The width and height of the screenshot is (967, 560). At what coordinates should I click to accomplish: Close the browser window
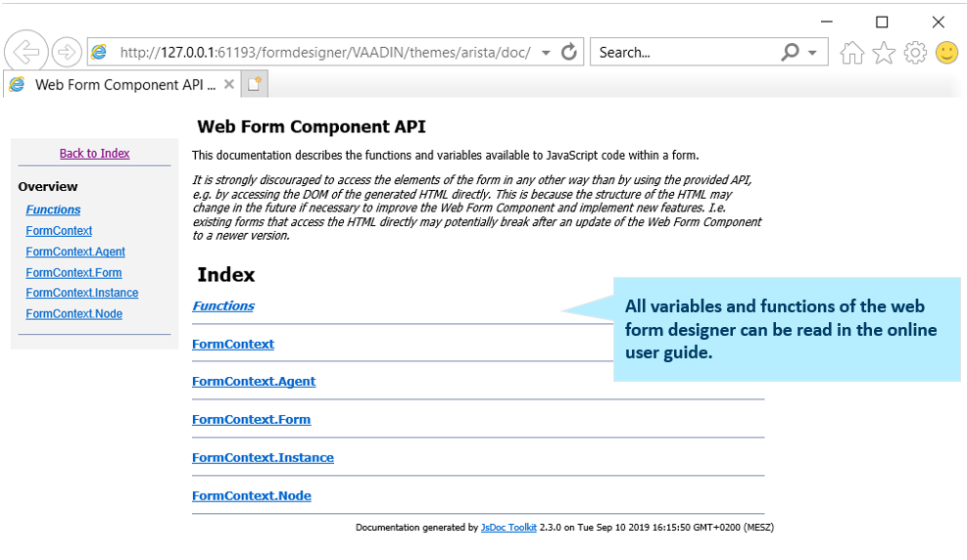[938, 23]
